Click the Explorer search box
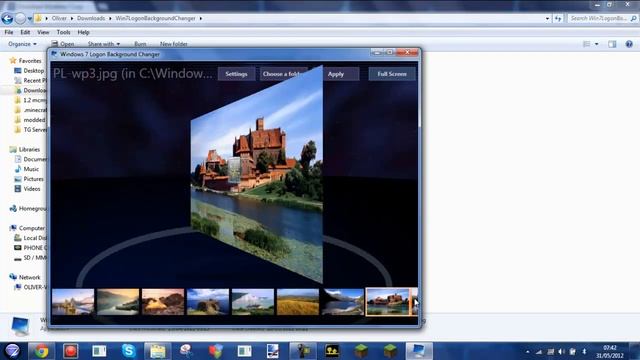The image size is (640, 360). (x=602, y=18)
